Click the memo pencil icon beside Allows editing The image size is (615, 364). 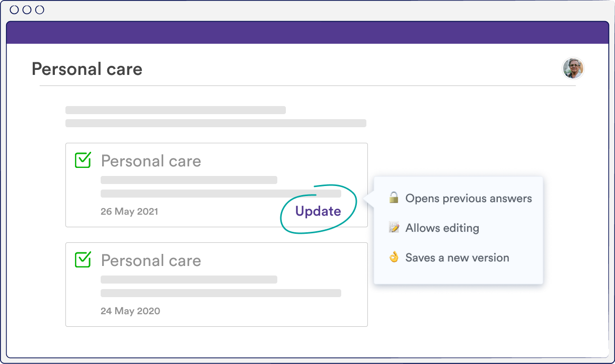pos(394,228)
